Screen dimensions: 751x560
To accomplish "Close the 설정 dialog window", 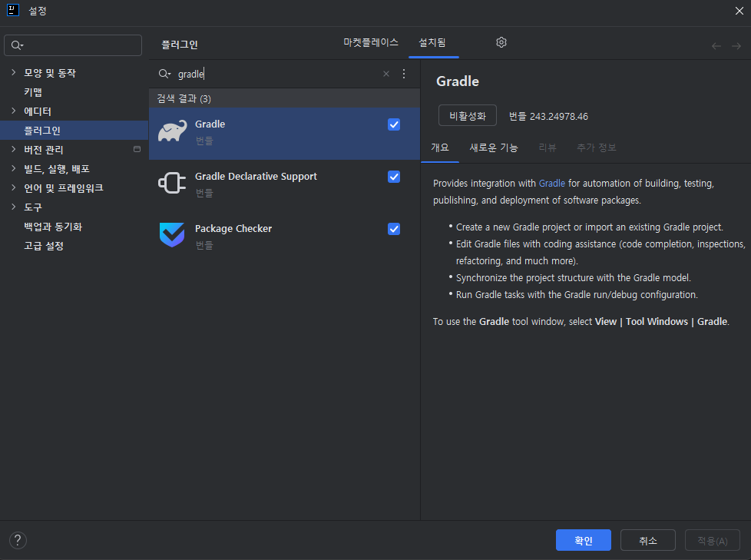I will [739, 11].
